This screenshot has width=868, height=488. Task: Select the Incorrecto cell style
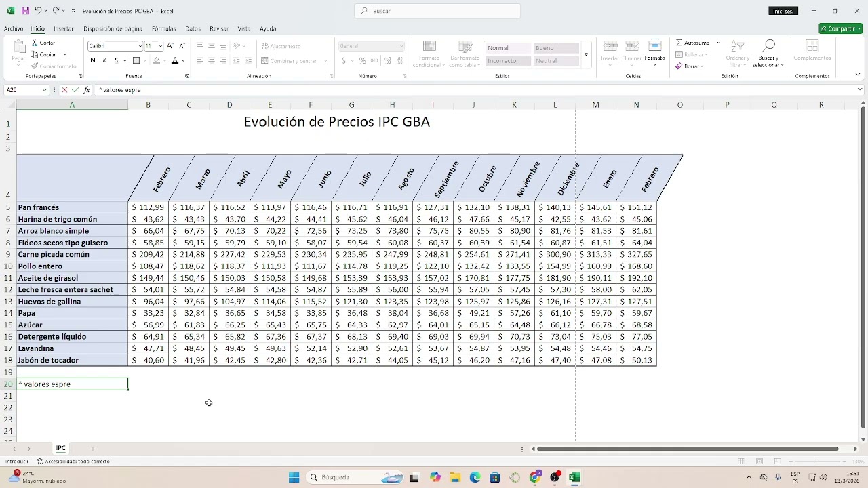click(507, 61)
